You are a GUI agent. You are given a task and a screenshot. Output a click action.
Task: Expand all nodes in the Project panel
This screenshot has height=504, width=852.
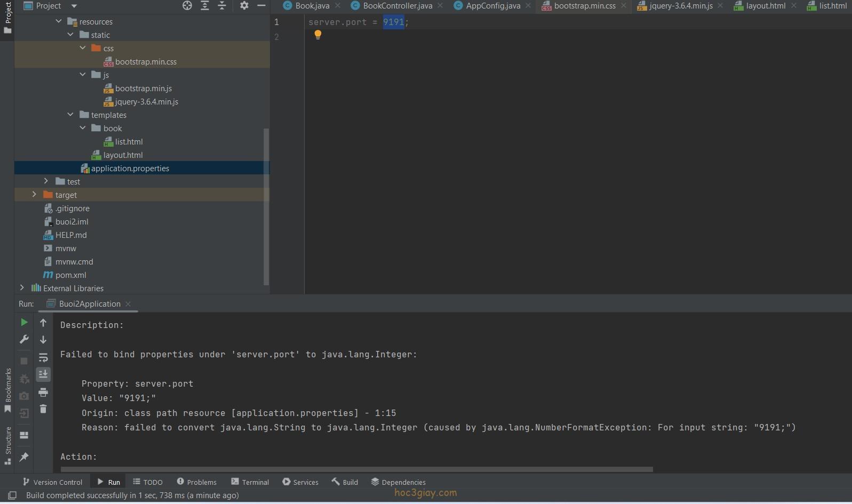(205, 6)
